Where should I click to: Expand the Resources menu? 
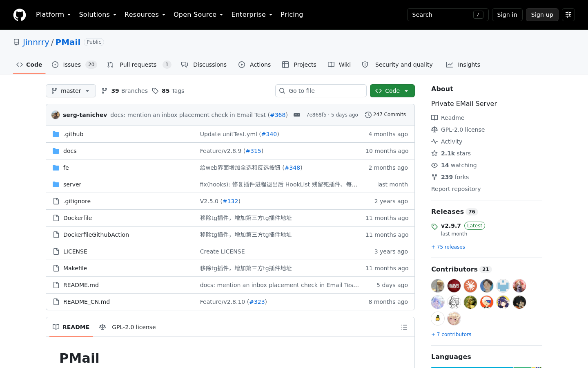(145, 15)
